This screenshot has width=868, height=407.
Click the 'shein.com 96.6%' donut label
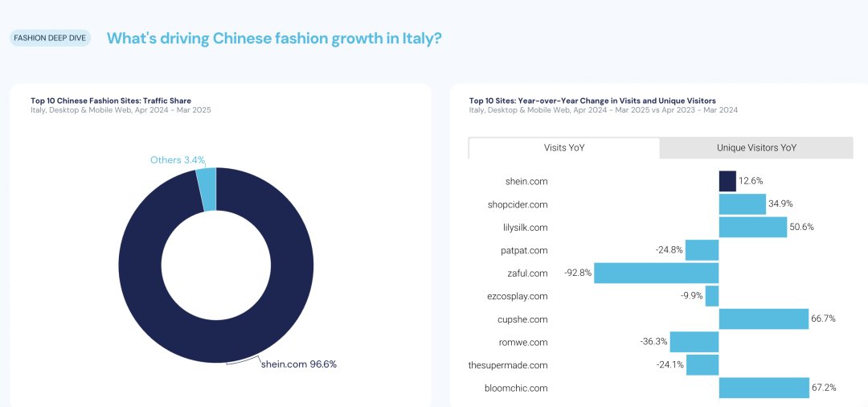[299, 364]
